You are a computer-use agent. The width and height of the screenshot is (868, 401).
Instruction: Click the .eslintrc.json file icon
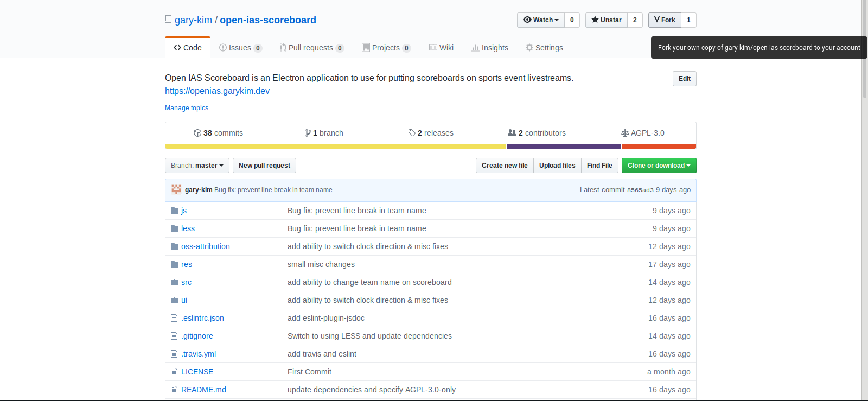pos(174,318)
